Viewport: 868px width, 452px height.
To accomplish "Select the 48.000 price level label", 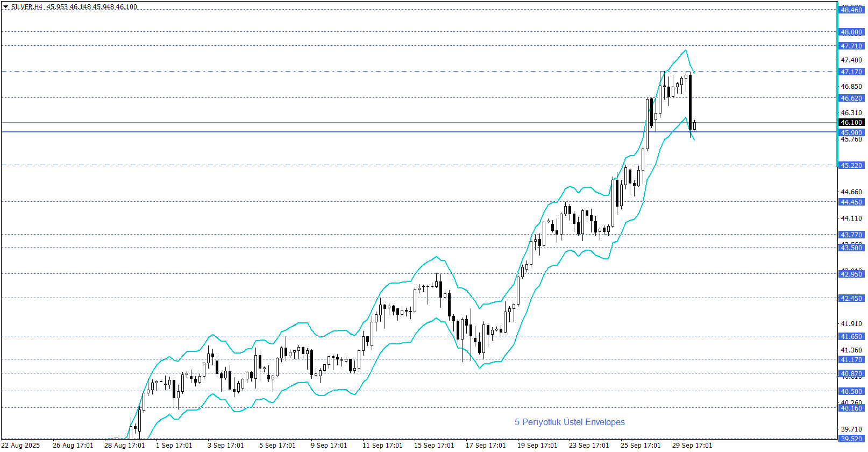I will pyautogui.click(x=851, y=32).
